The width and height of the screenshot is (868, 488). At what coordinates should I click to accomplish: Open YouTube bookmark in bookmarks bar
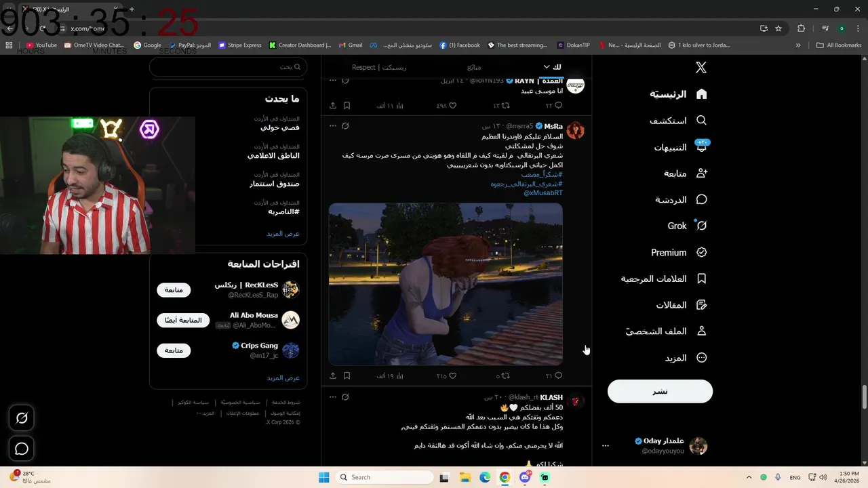[x=42, y=45]
